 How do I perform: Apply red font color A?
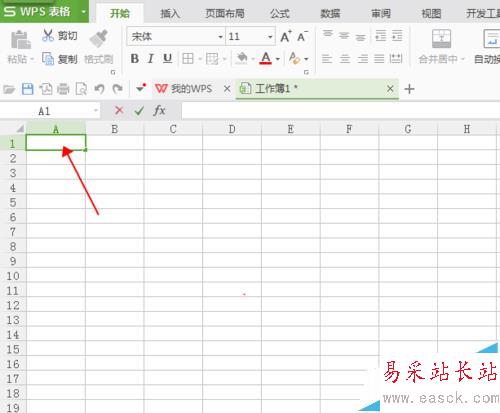(x=266, y=59)
